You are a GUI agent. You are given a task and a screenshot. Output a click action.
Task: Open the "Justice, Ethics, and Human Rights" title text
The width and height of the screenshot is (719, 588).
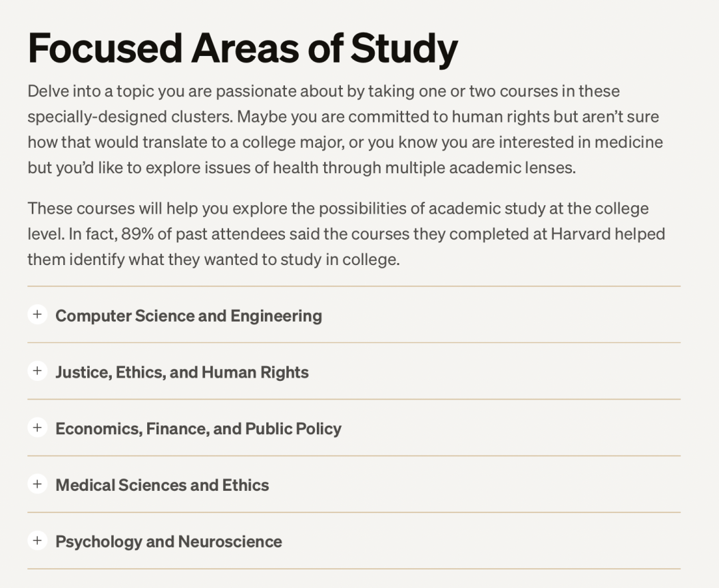point(182,372)
